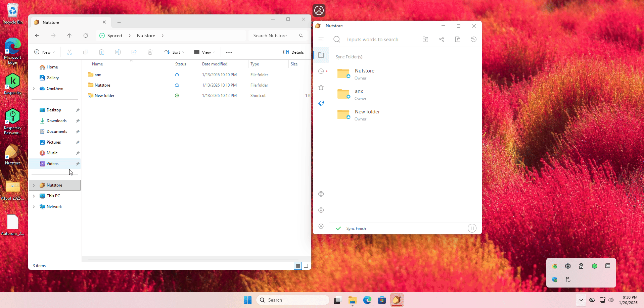Open the history icon in Nutstore toolbar

point(473,39)
